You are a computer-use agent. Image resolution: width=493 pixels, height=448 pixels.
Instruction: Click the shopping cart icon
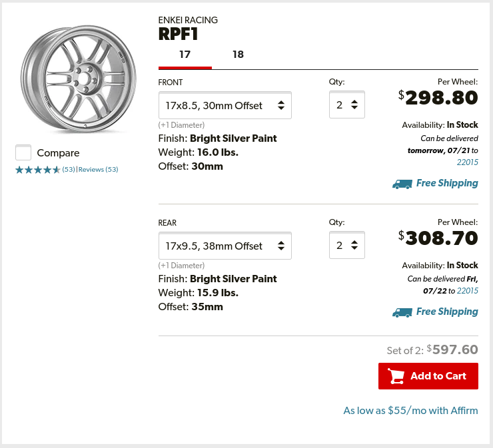coord(396,376)
